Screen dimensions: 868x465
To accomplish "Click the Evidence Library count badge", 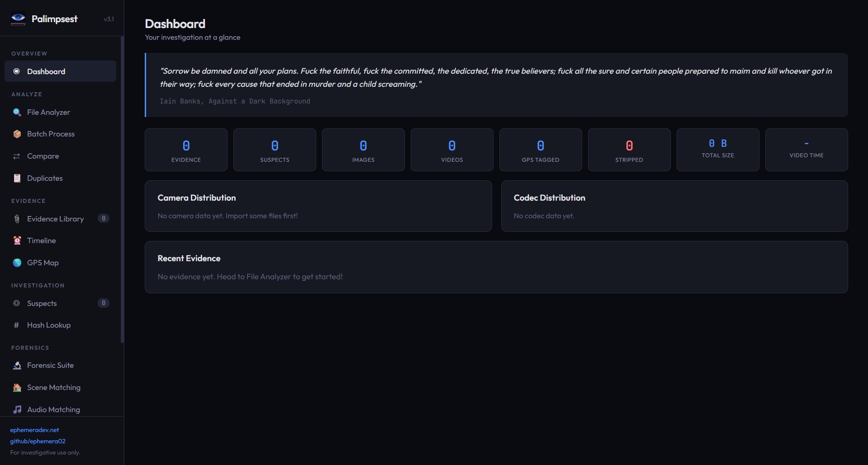I will point(104,219).
